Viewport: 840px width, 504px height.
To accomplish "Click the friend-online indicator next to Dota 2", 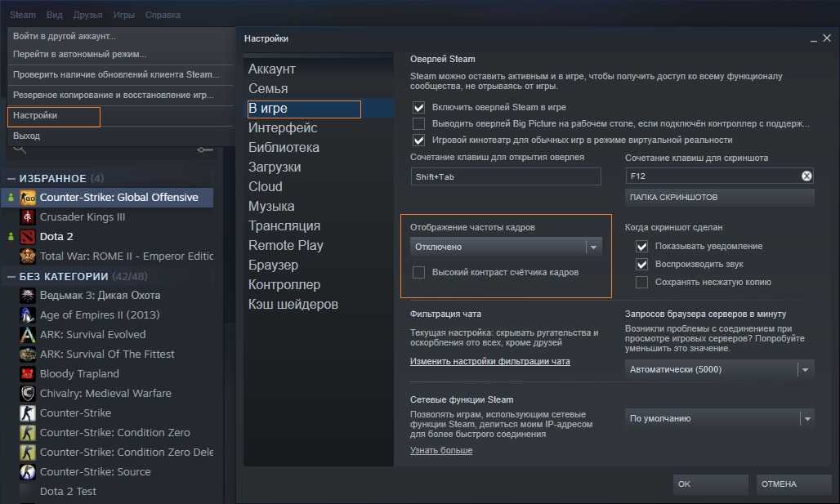I will [11, 236].
